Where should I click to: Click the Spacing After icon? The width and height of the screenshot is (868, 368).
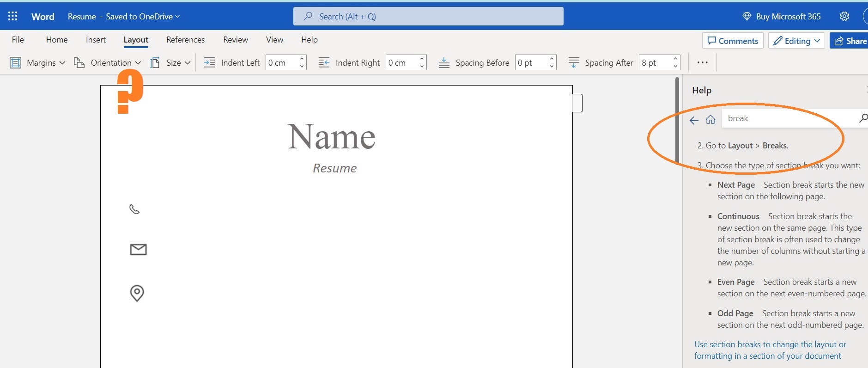(574, 62)
